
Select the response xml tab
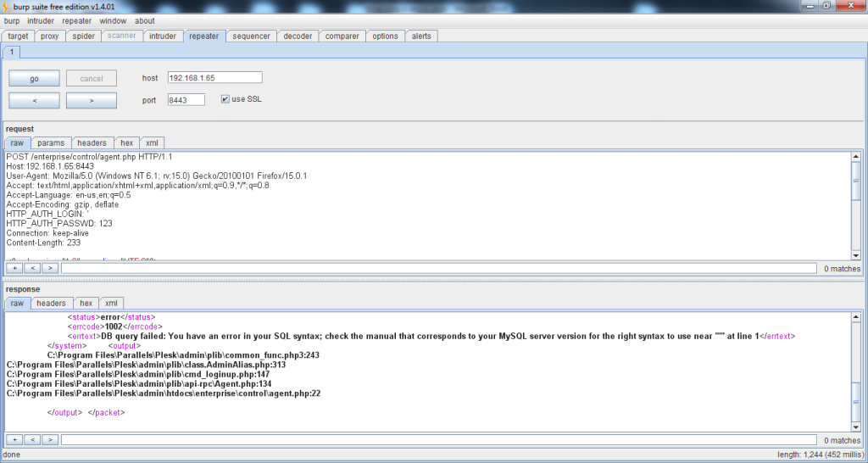(111, 303)
